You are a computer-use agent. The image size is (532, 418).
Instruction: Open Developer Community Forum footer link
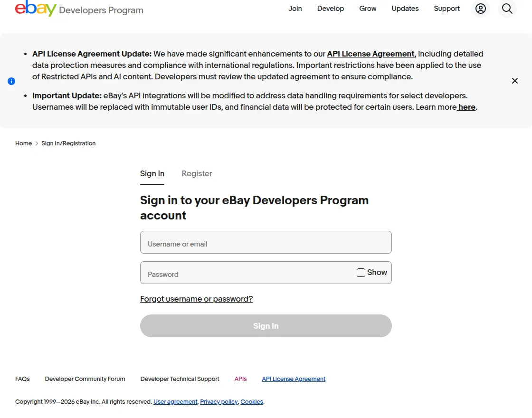[x=85, y=379]
